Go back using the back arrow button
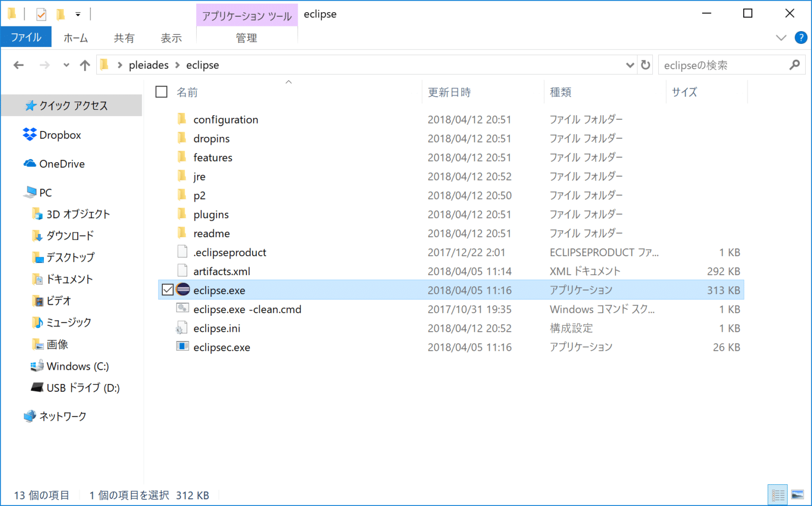This screenshot has height=506, width=812. 19,64
